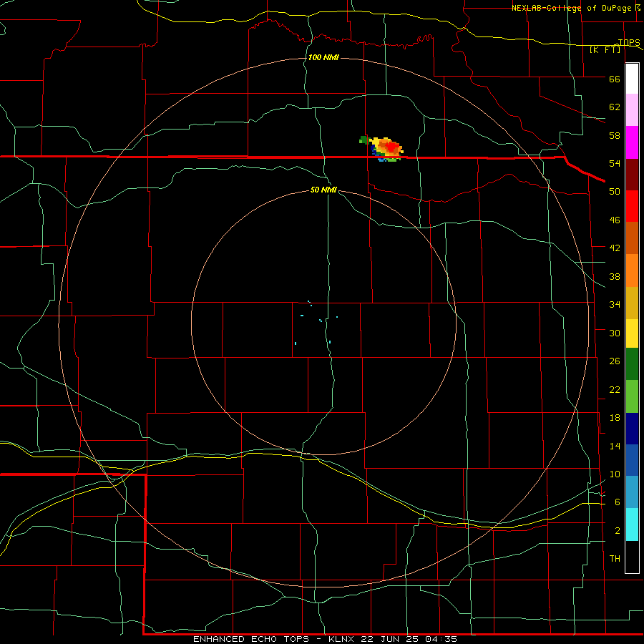
Task: Click the dark orange legend swatch
Action: pos(632,238)
